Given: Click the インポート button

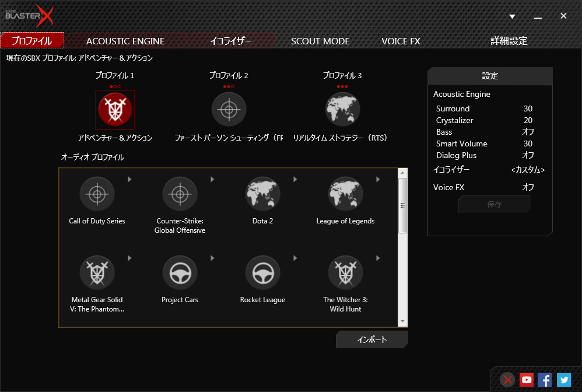Looking at the screenshot, I should [x=372, y=339].
